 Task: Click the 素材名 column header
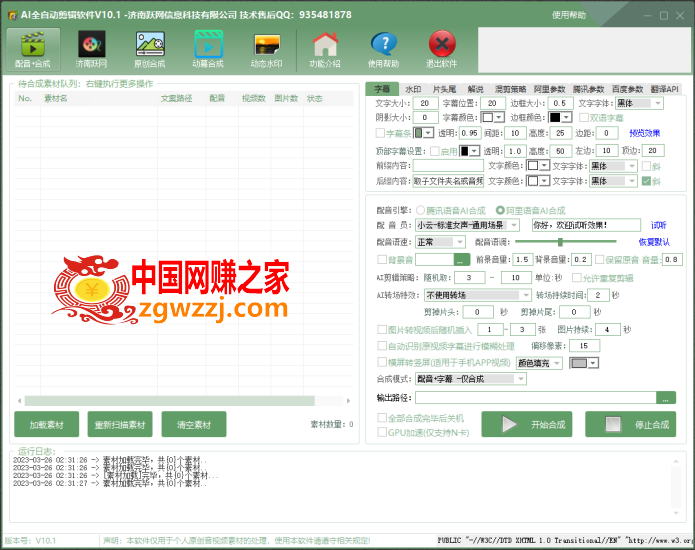(55, 98)
